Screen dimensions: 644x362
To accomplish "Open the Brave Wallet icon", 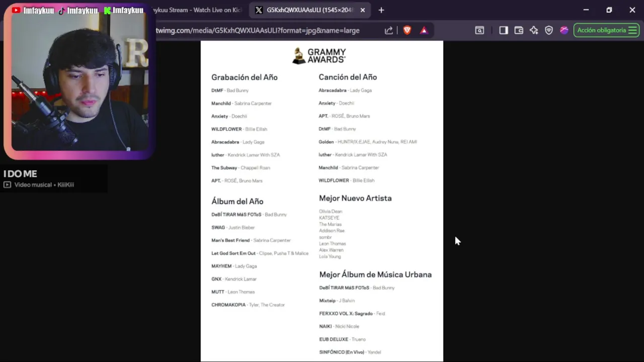I will click(519, 30).
